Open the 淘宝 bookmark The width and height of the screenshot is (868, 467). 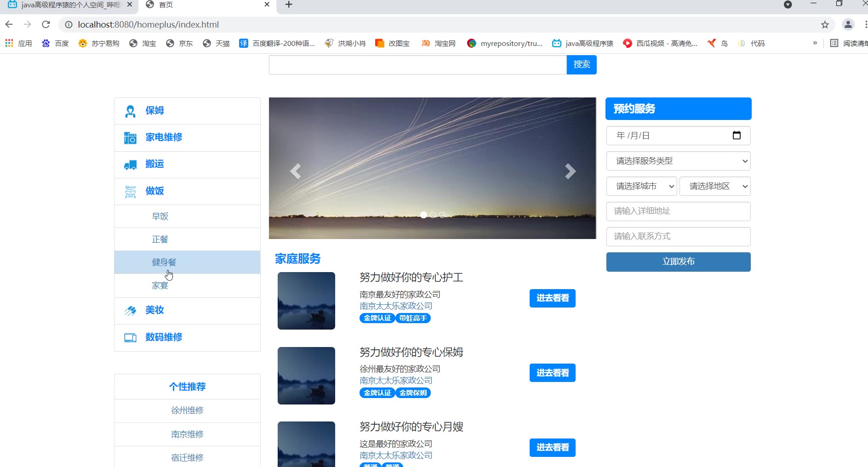(x=143, y=43)
